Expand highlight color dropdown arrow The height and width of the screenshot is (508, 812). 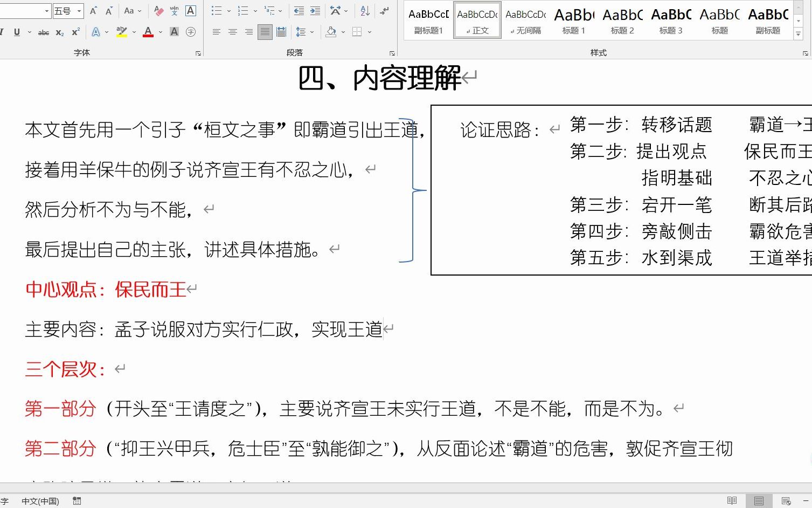pos(134,32)
